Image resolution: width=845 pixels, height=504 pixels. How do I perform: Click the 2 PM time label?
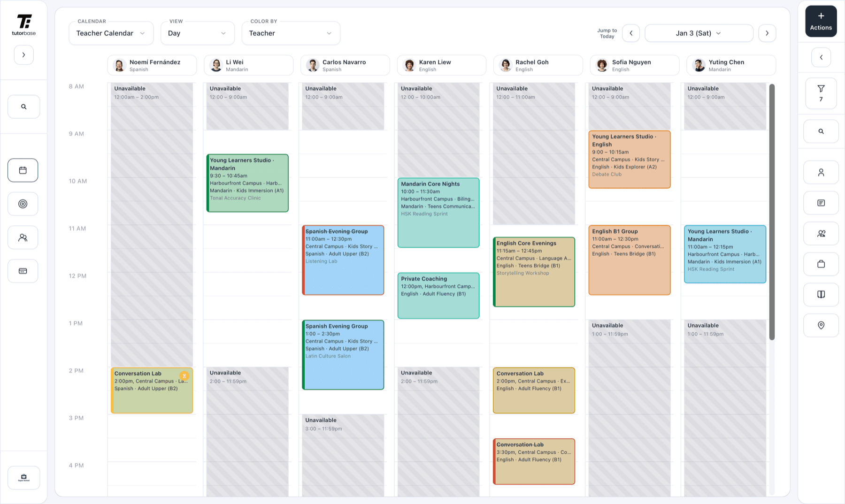[x=77, y=371]
